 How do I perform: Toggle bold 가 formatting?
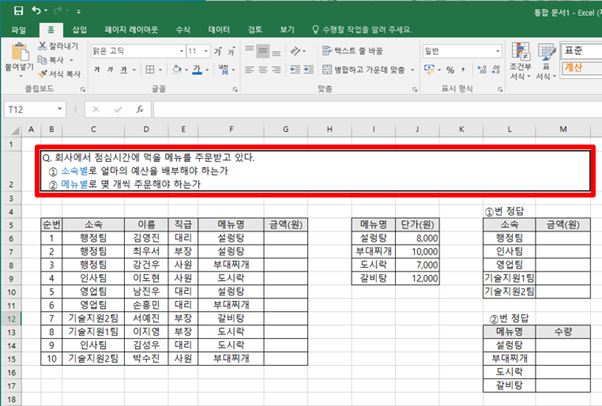(97, 70)
